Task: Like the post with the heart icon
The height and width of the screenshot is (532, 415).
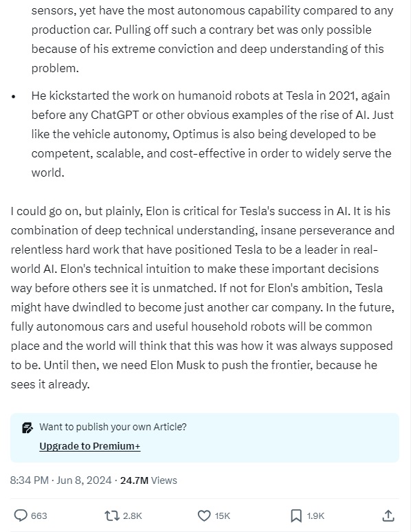Action: tap(203, 515)
